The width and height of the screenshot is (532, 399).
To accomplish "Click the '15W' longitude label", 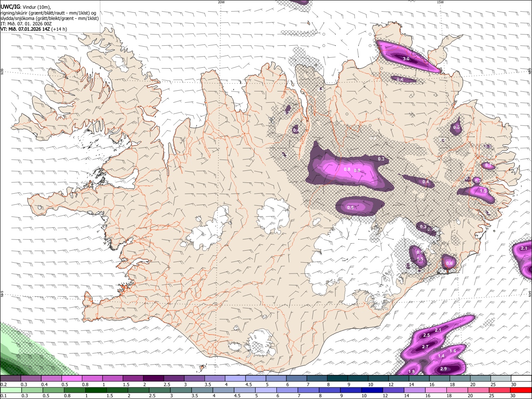I will (x=440, y=2).
